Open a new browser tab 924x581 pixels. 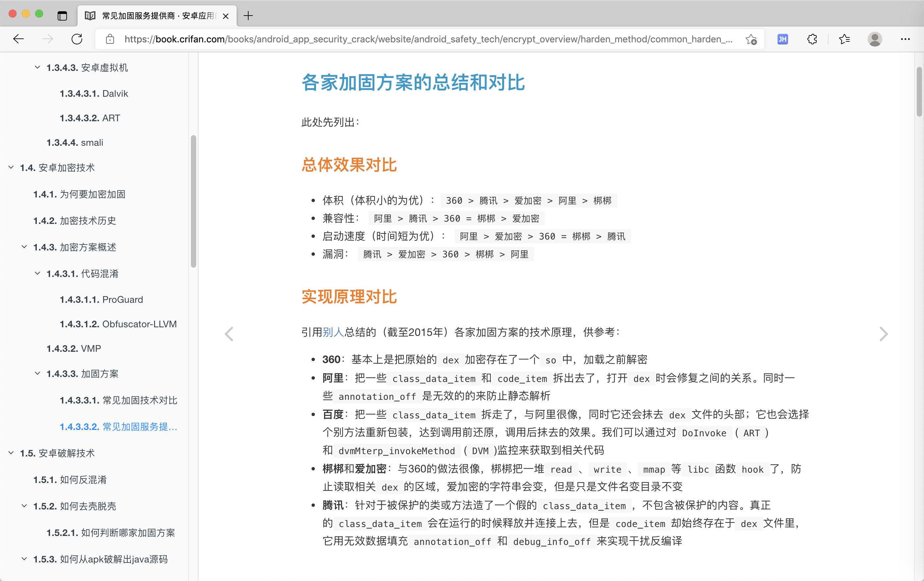point(248,16)
